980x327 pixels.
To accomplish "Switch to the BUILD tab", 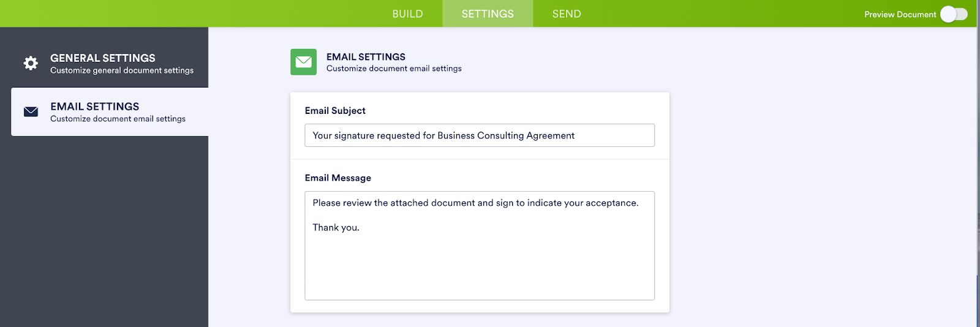I will coord(407,13).
